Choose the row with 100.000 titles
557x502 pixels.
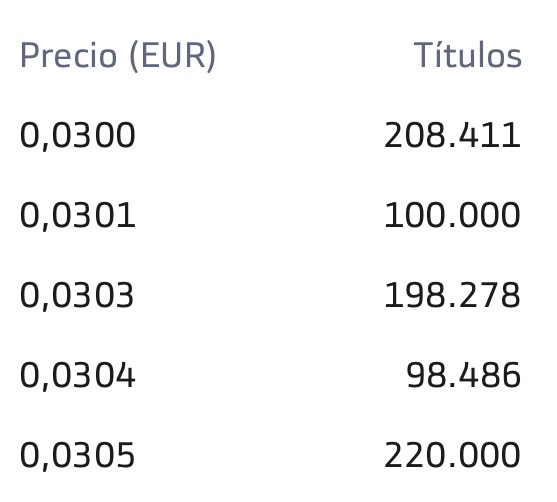pos(271,216)
